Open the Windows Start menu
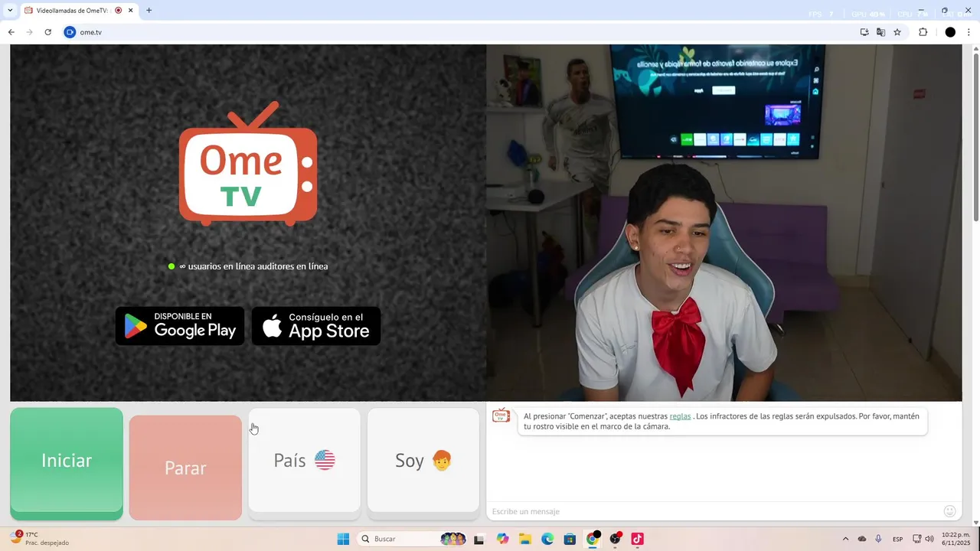Viewport: 980px width, 551px height. tap(343, 539)
